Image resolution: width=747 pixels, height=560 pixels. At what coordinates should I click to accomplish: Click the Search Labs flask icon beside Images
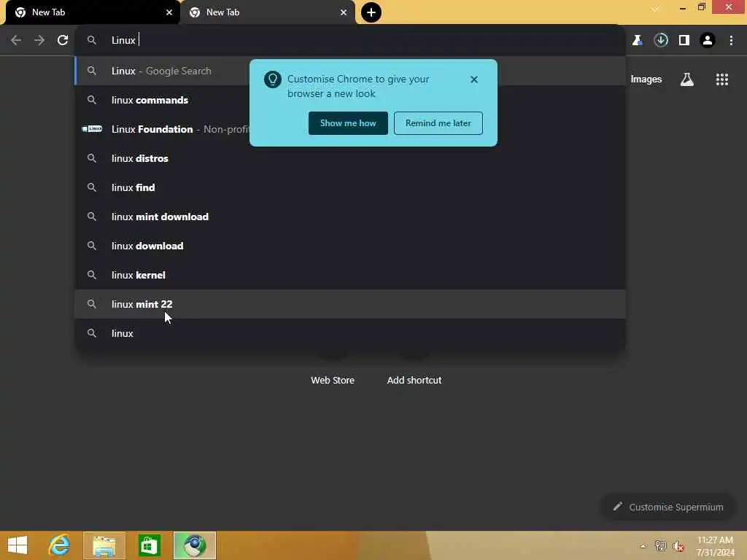(x=687, y=79)
